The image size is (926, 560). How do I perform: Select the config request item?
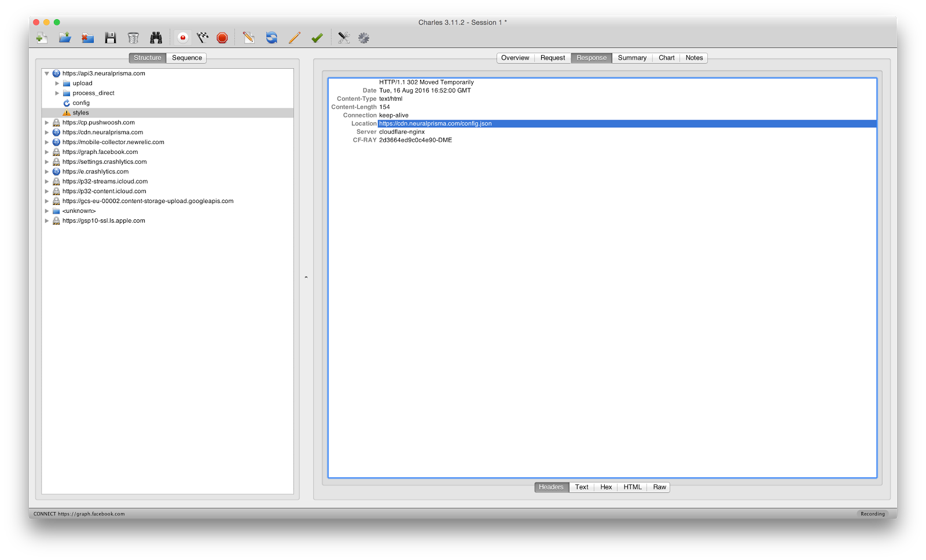[x=81, y=103]
